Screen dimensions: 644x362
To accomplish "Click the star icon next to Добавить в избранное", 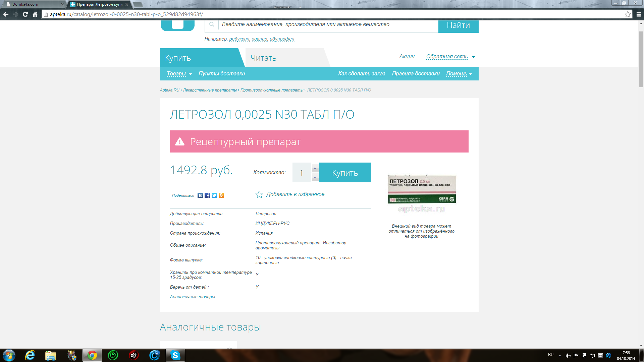I will (x=259, y=194).
